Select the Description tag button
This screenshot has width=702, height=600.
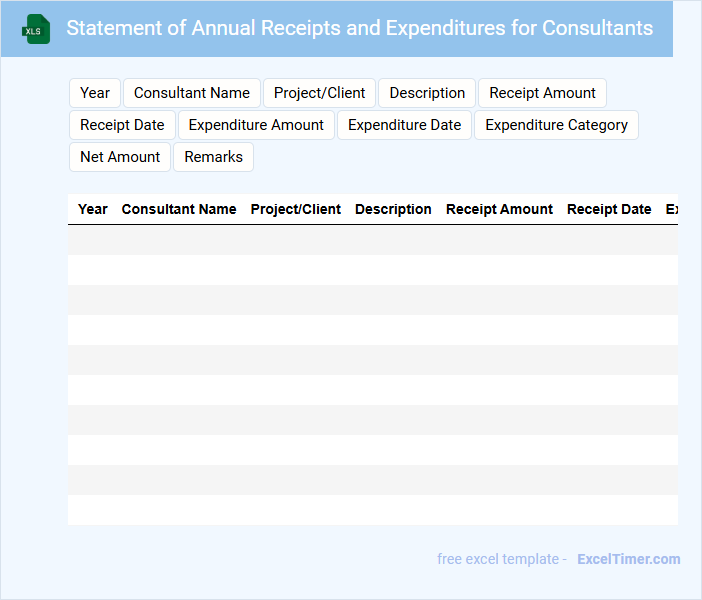(427, 93)
